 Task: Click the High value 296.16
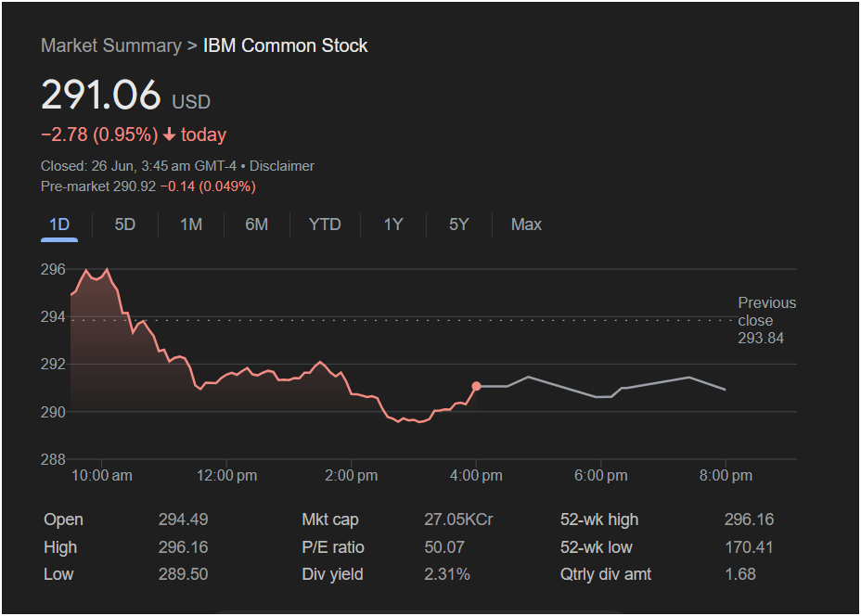coord(184,547)
